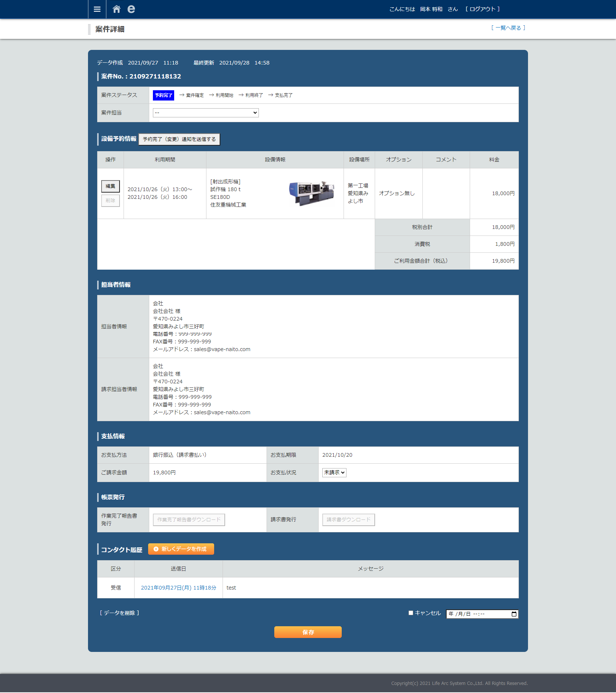Open calendar picker in cancel date field
Screen dimensions: 616x693
[x=514, y=614]
